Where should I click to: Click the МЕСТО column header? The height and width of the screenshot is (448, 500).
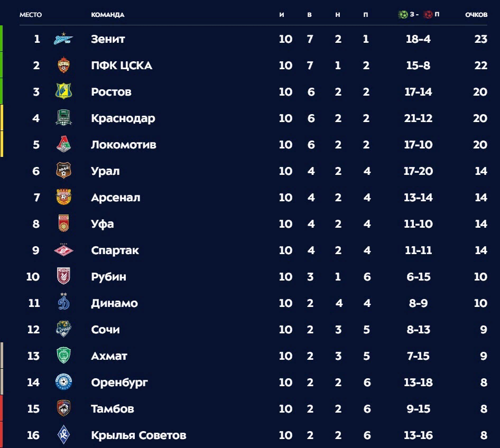[31, 15]
